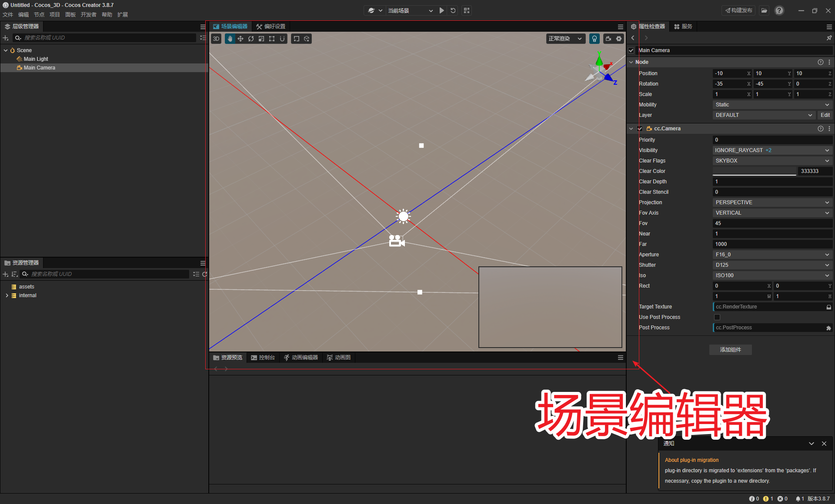835x504 pixels.
Task: Toggle the snap magnet tool
Action: click(282, 39)
